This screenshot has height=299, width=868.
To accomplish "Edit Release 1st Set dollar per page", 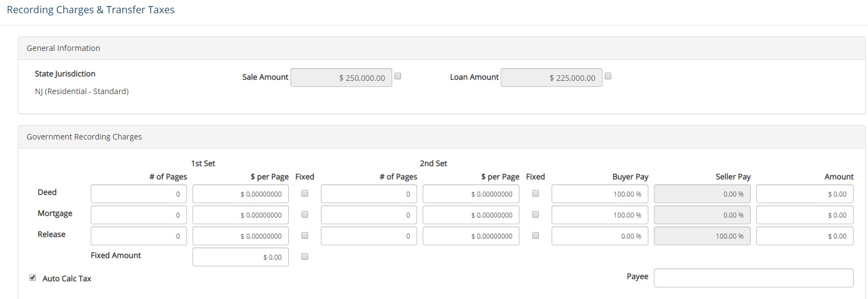I will pos(241,236).
